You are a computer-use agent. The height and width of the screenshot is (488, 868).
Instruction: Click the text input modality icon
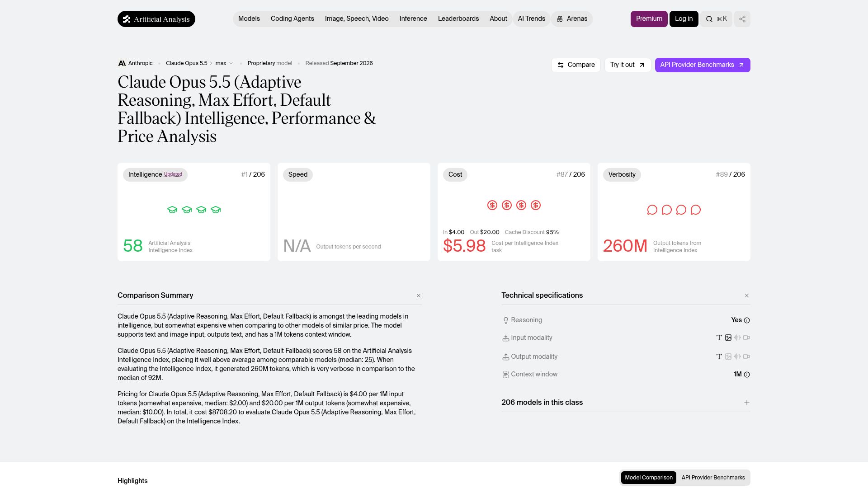pos(719,338)
